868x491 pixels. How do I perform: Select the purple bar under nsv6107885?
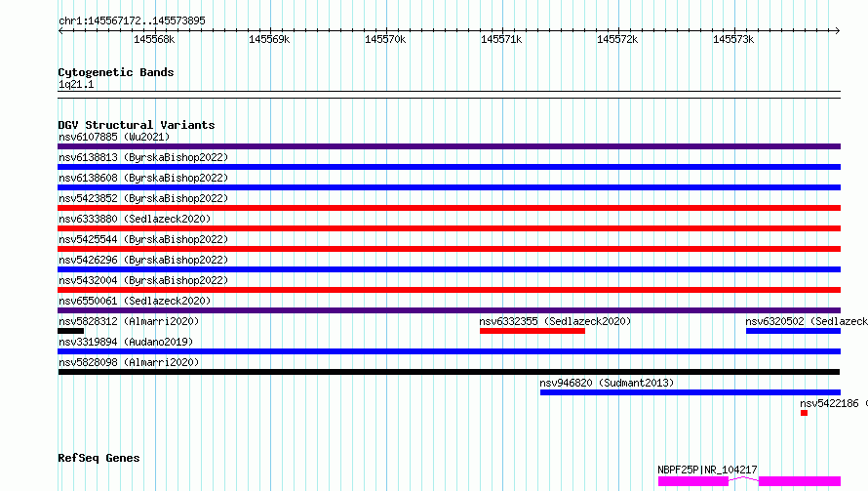tap(449, 146)
